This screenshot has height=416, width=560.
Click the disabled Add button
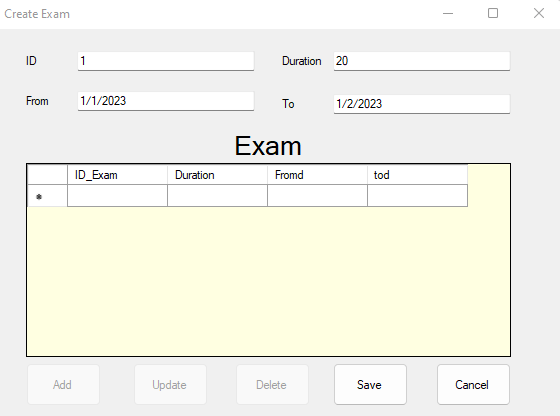[63, 385]
